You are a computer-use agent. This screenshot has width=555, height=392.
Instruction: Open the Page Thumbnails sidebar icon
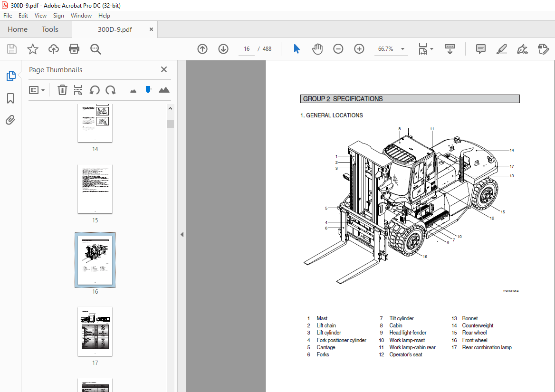pos(10,76)
